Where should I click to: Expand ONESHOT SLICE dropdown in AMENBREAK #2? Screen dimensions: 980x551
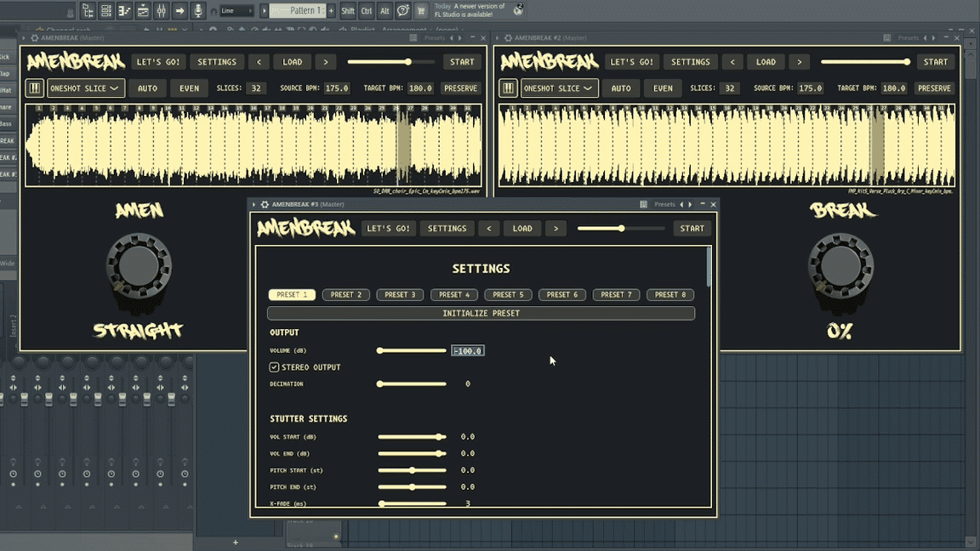coord(560,88)
